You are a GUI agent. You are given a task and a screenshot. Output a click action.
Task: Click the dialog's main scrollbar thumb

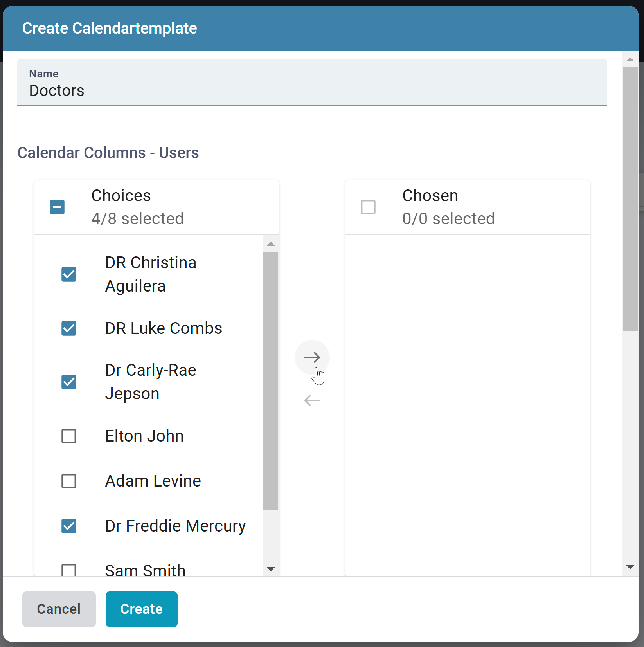pyautogui.click(x=630, y=199)
